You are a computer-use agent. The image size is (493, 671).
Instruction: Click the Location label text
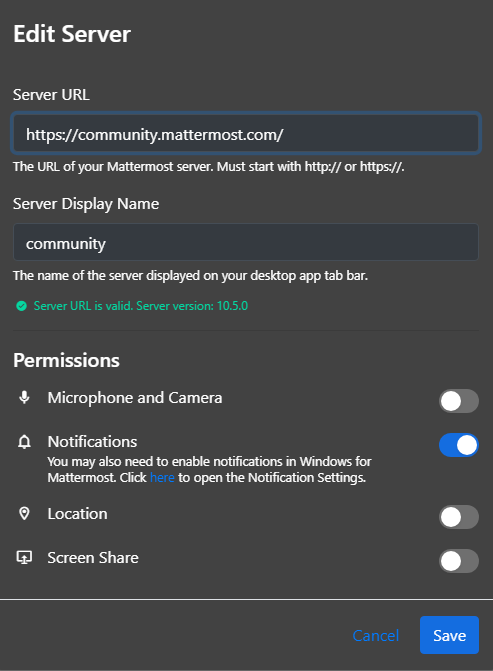(77, 514)
